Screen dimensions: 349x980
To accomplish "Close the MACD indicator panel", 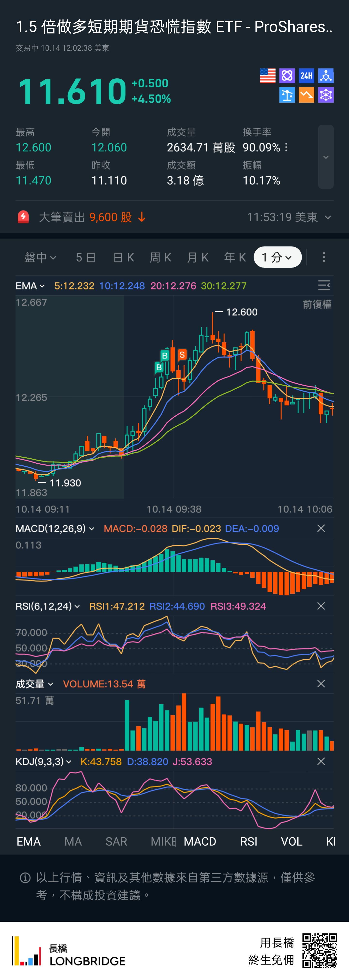I will (x=321, y=528).
